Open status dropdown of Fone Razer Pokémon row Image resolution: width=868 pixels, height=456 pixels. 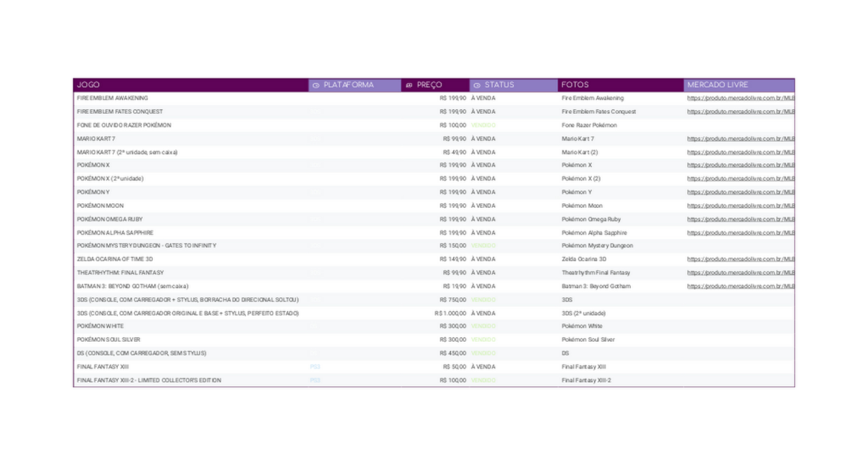pos(483,125)
